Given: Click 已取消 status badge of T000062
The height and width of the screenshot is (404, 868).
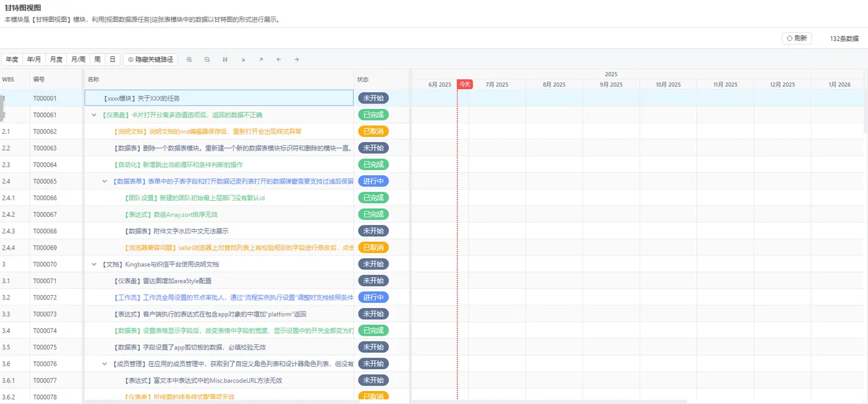Looking at the screenshot, I should [373, 131].
